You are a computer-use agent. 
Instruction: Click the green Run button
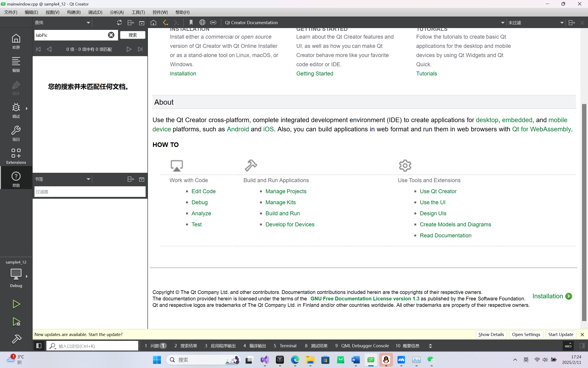pyautogui.click(x=16, y=304)
